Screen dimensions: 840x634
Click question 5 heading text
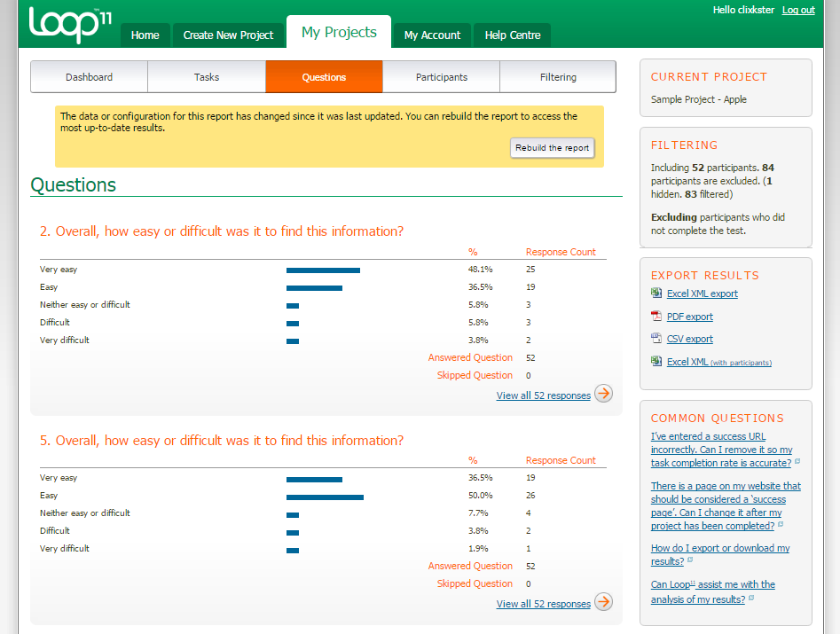[x=222, y=441]
